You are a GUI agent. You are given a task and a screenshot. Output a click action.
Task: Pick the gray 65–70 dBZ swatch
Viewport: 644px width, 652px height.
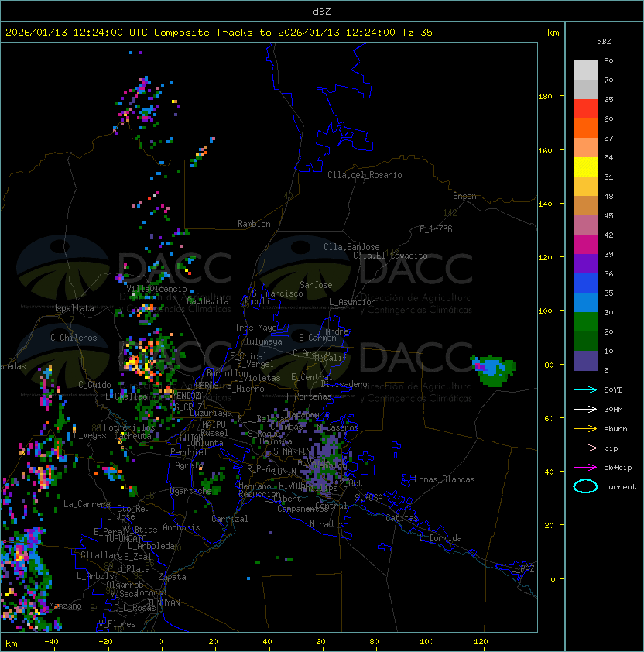pos(585,89)
